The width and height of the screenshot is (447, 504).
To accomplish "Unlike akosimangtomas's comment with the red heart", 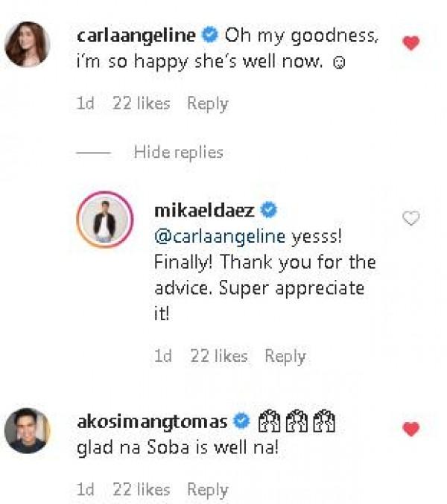I will (410, 429).
